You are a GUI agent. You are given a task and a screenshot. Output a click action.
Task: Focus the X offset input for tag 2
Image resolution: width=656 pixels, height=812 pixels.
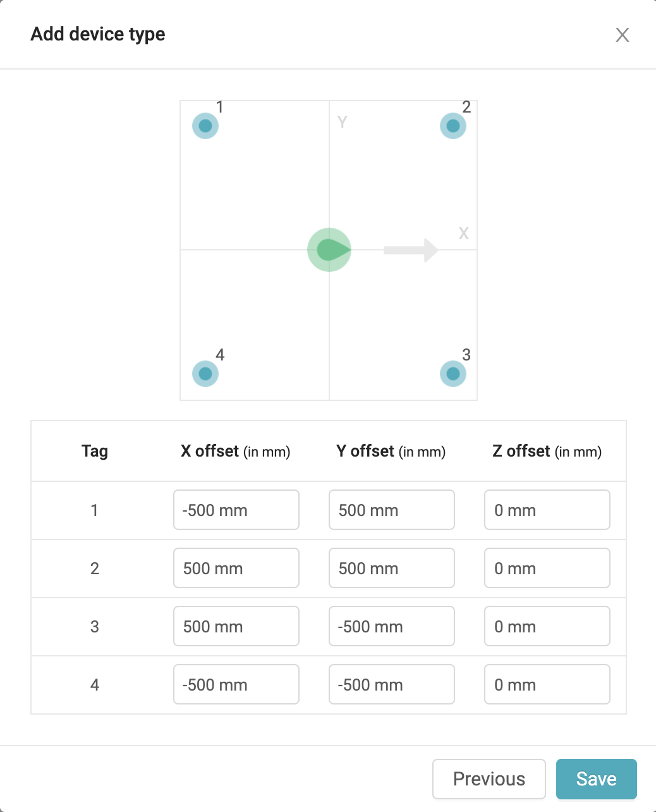pyautogui.click(x=236, y=568)
